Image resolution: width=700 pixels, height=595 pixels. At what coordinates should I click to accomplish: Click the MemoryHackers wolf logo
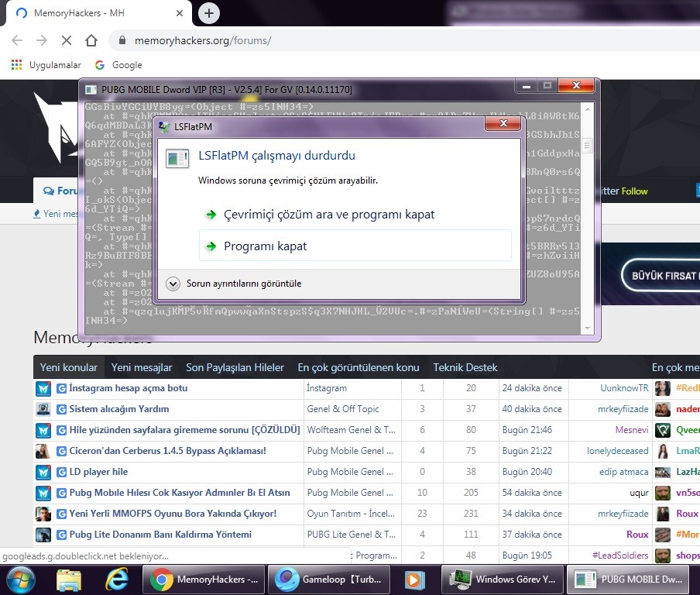click(57, 127)
